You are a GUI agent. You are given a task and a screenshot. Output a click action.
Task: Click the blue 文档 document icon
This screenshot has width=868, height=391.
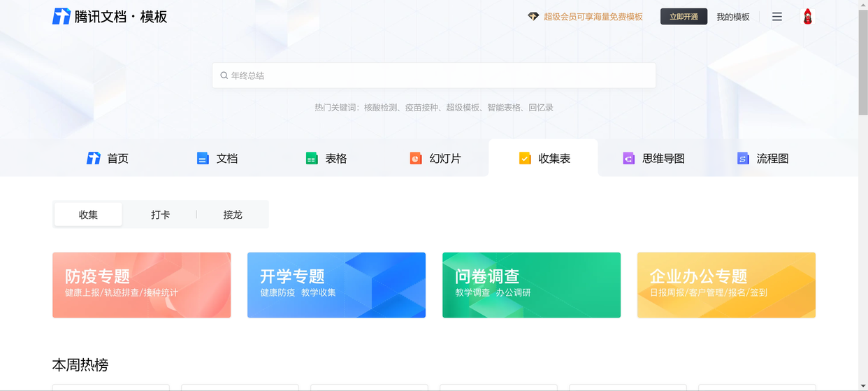[203, 159]
